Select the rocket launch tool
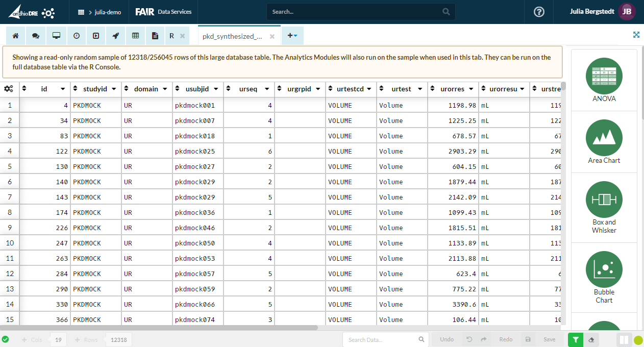Screen dimensions: 644x347 click(x=115, y=36)
